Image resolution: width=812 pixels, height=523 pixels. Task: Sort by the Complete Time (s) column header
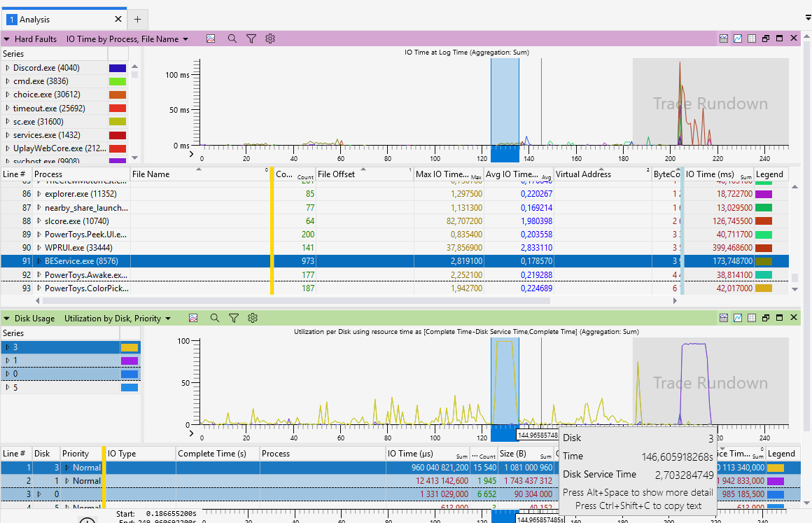coord(218,454)
